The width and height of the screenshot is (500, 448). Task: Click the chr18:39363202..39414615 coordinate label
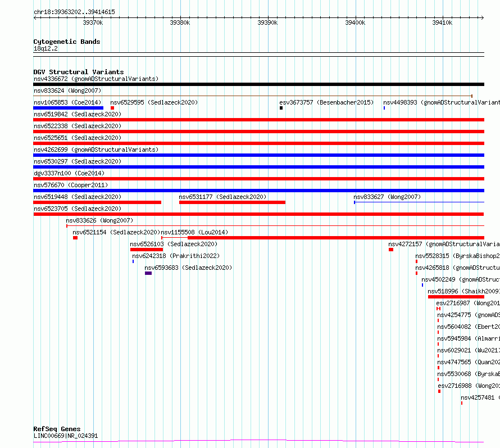[x=74, y=12]
